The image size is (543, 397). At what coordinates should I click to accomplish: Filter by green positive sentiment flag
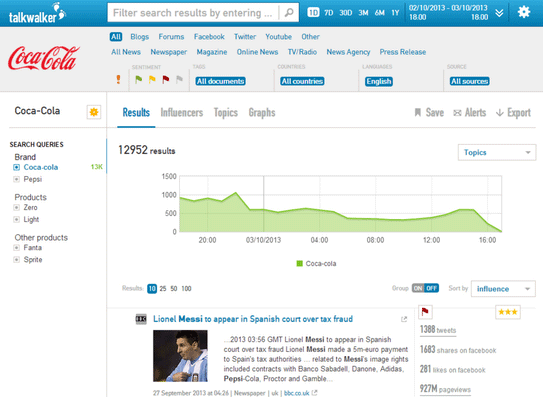click(x=139, y=80)
